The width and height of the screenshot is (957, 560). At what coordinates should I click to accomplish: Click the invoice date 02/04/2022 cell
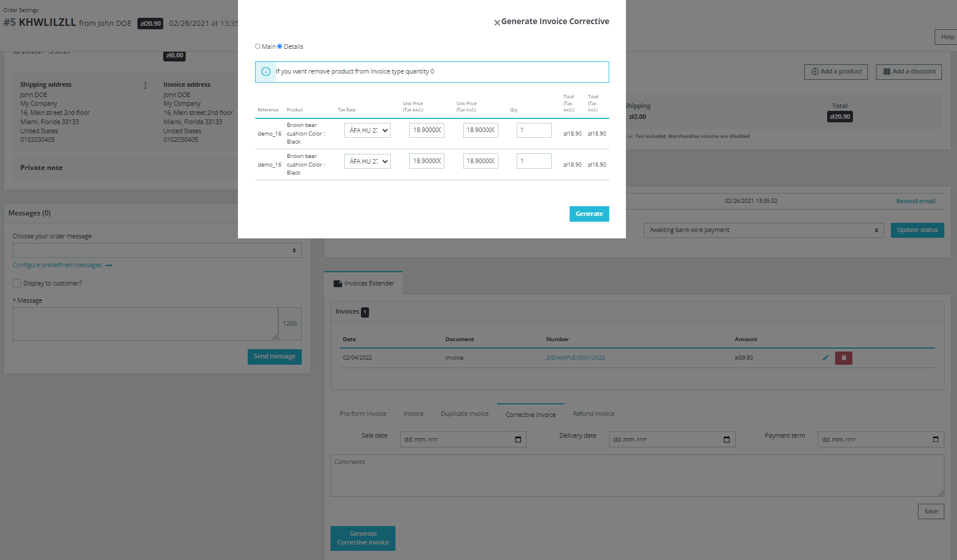point(357,358)
